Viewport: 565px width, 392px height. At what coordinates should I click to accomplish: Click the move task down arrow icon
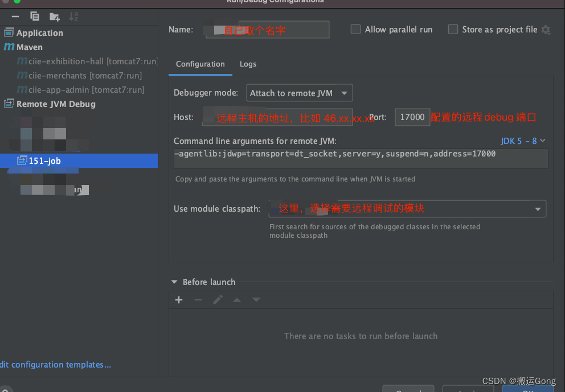pos(256,300)
